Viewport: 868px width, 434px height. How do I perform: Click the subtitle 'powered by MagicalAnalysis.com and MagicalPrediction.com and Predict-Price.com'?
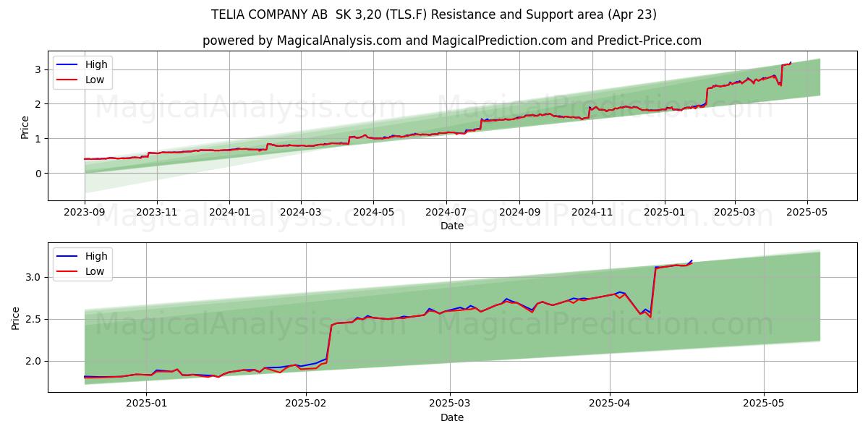452,41
